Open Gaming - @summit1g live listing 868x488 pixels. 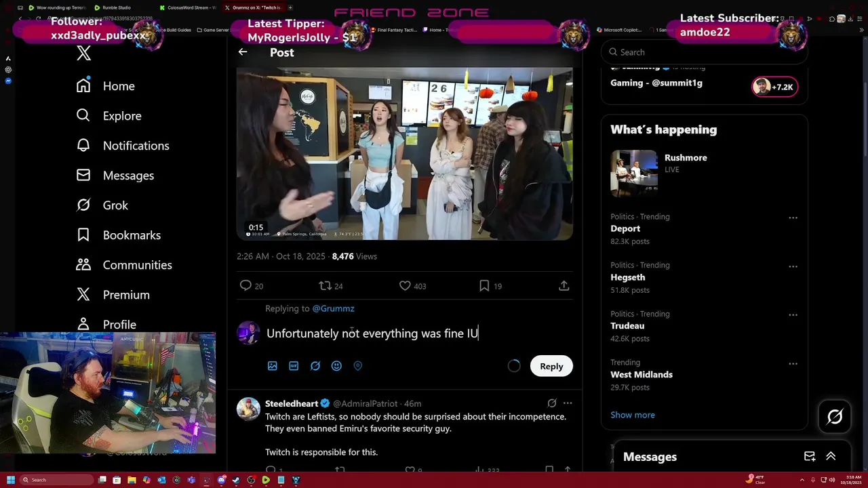(656, 83)
